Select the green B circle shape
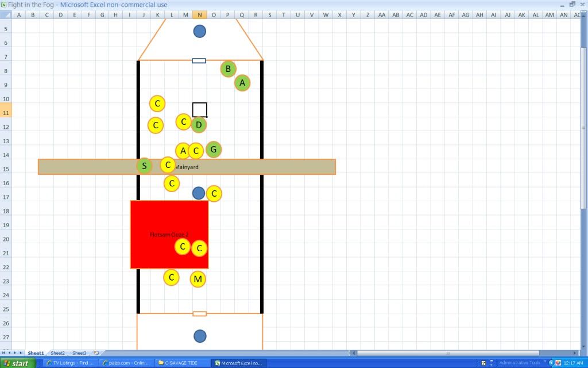 tap(228, 69)
